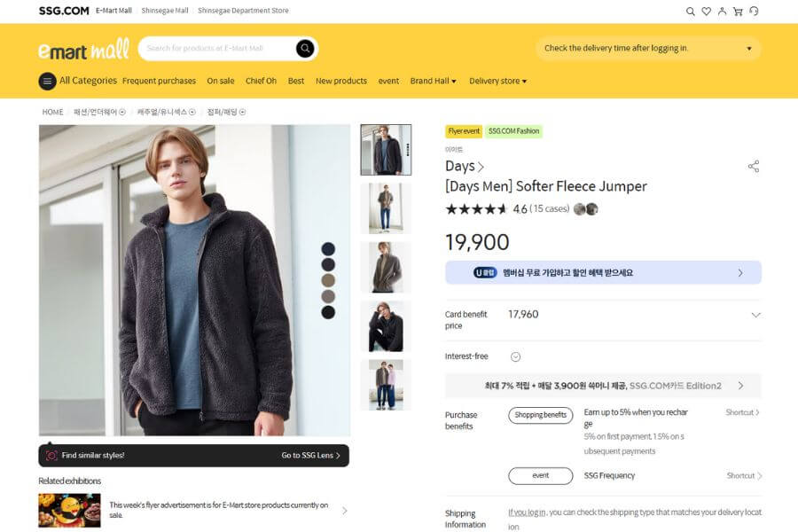This screenshot has width=798, height=532.
Task: Click the SSG Lens camera icon
Action: click(51, 456)
